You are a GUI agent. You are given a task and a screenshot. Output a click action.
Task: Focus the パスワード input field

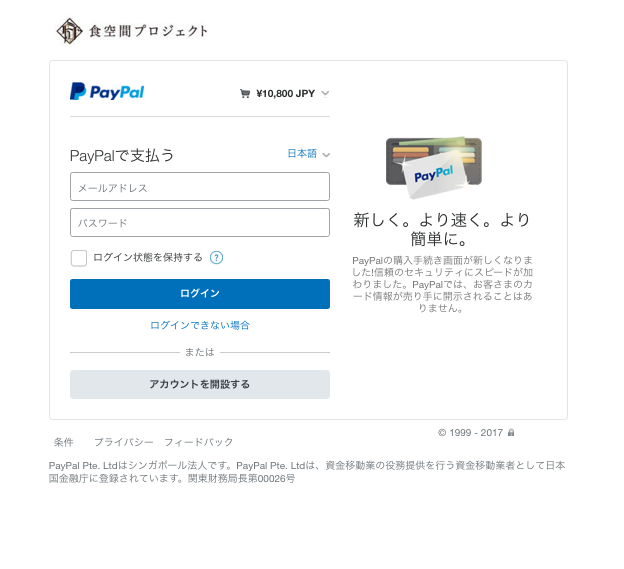200,222
